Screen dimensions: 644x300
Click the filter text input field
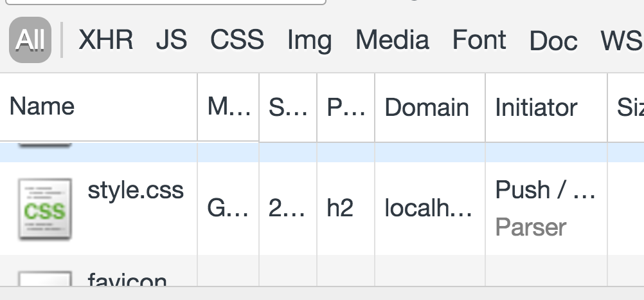(x=166, y=2)
